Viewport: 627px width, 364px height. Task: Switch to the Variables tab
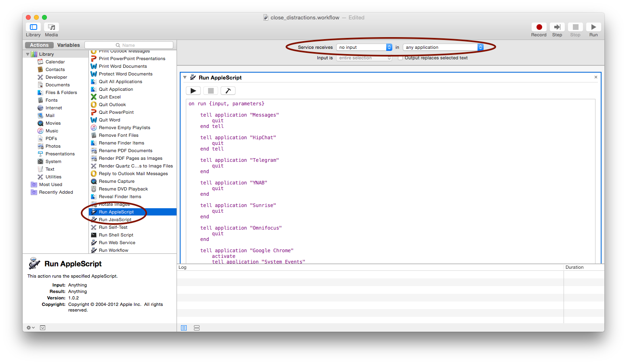coord(68,45)
